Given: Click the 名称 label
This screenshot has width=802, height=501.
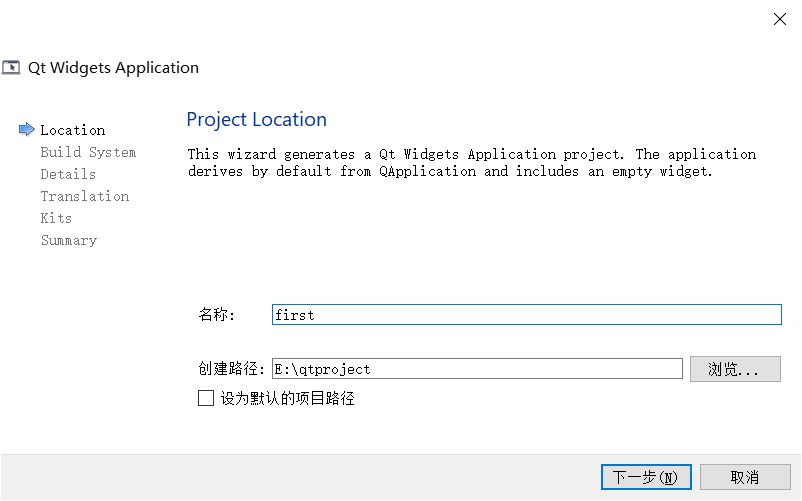Looking at the screenshot, I should (216, 315).
